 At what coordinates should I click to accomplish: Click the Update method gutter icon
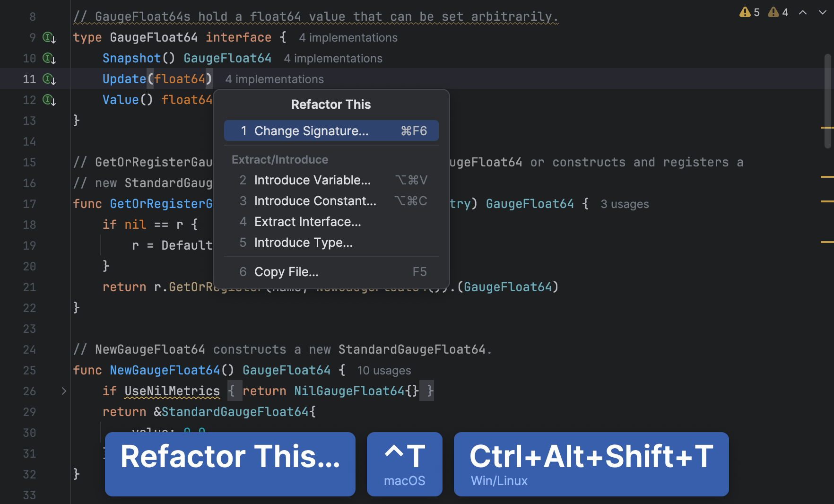[x=49, y=79]
